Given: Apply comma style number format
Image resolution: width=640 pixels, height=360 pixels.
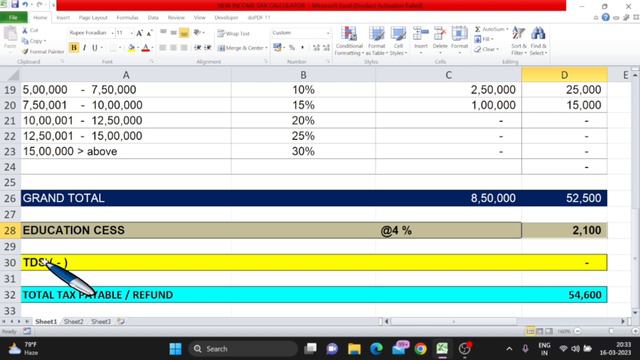Looking at the screenshot, I should click(302, 48).
